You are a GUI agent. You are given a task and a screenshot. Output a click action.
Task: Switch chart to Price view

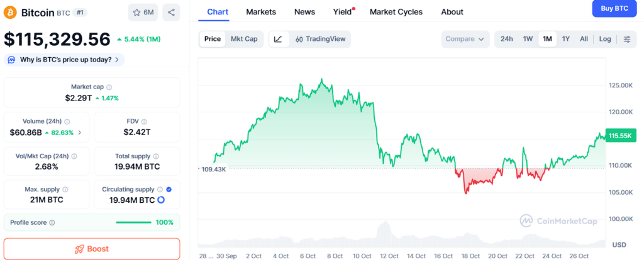click(213, 39)
